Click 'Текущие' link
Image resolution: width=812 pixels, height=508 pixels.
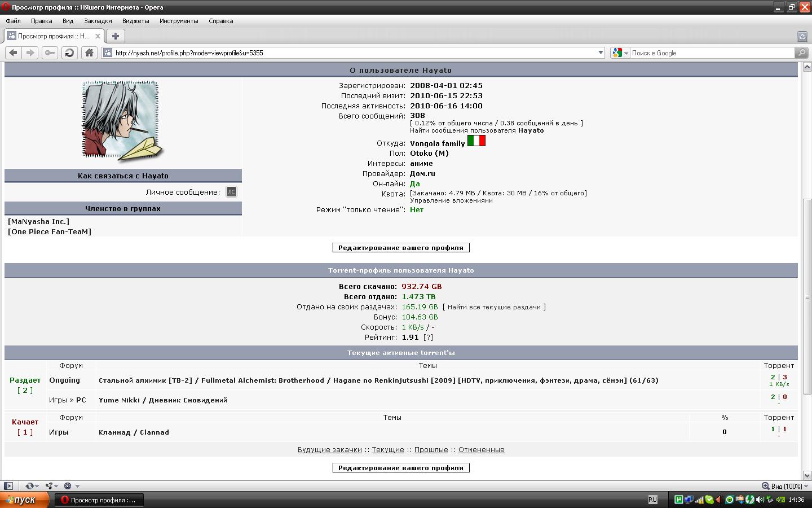click(x=388, y=450)
